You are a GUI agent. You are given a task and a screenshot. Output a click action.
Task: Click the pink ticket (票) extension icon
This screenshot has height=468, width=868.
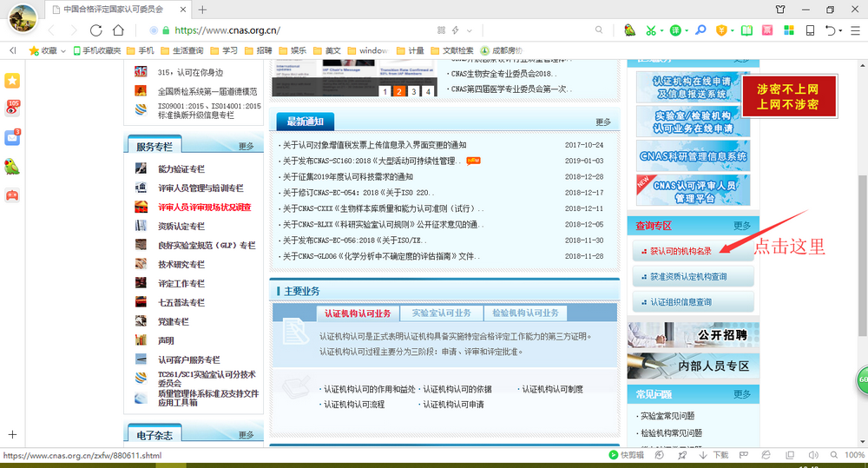pyautogui.click(x=767, y=30)
